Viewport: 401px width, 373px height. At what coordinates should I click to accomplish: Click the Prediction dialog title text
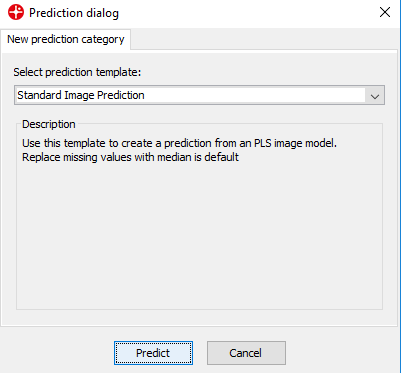click(74, 13)
